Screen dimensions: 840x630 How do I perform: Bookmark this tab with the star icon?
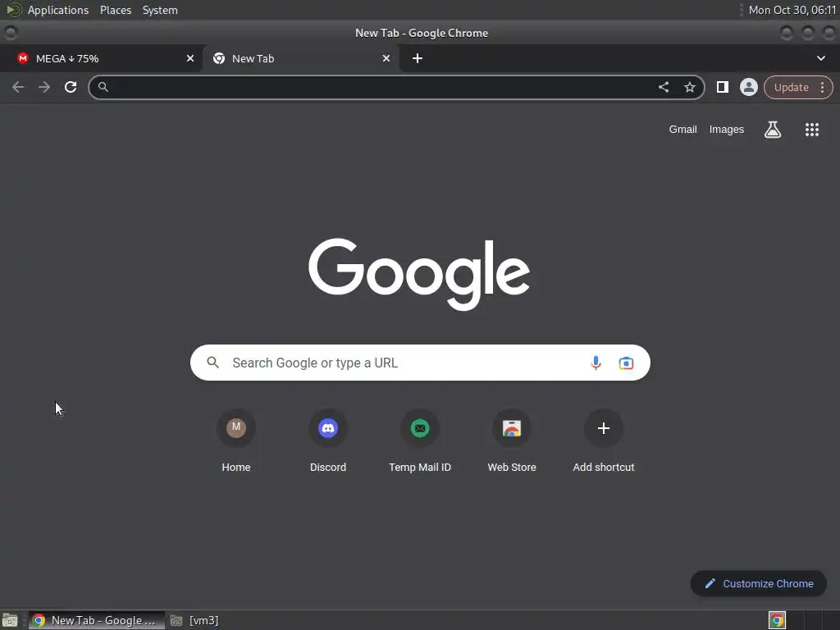[x=689, y=87]
